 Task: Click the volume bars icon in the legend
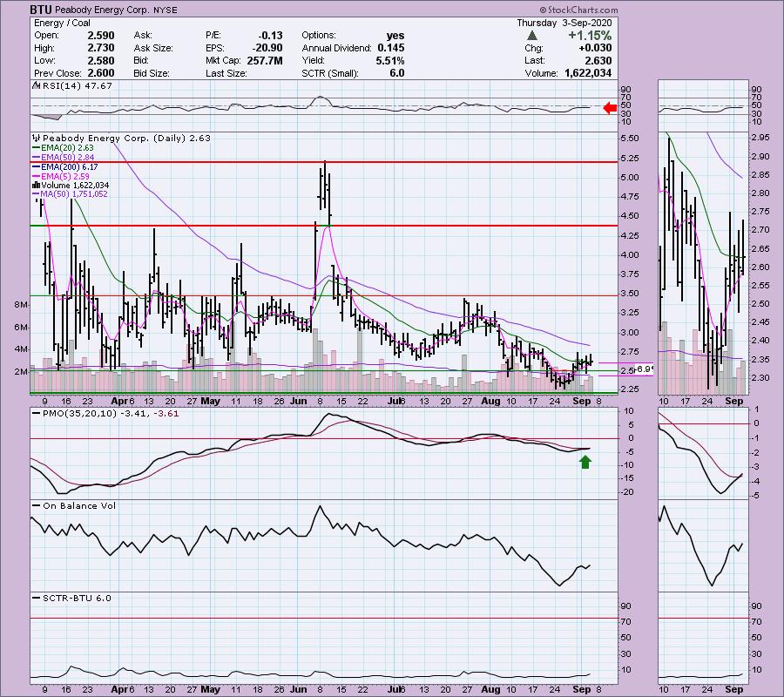pos(36,186)
